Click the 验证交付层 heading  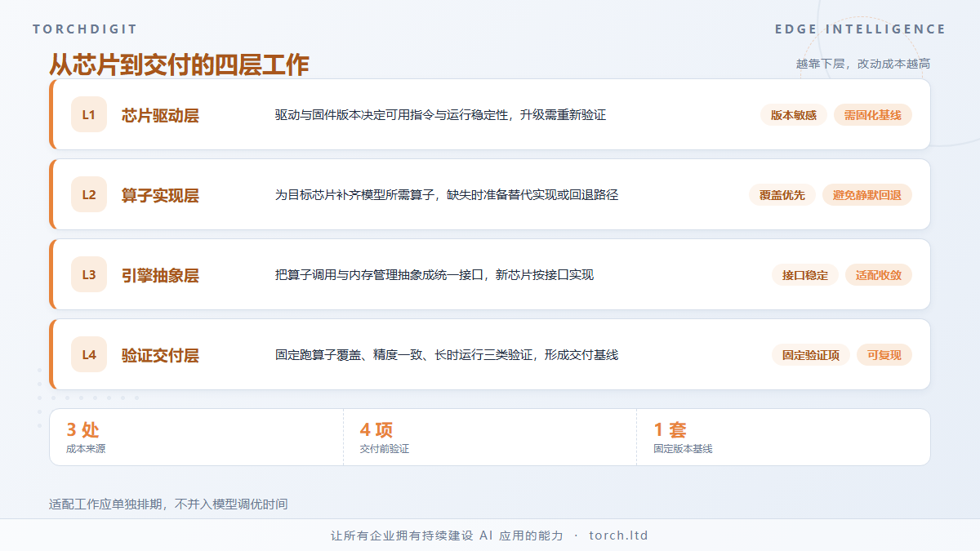point(160,355)
